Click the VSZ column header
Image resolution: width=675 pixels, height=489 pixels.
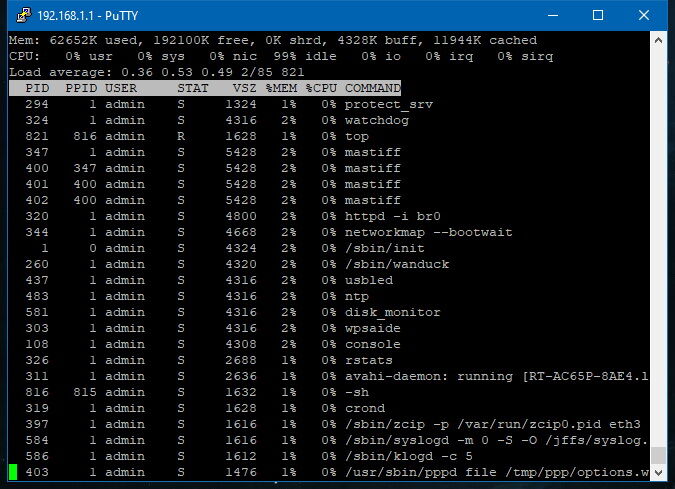coord(245,88)
